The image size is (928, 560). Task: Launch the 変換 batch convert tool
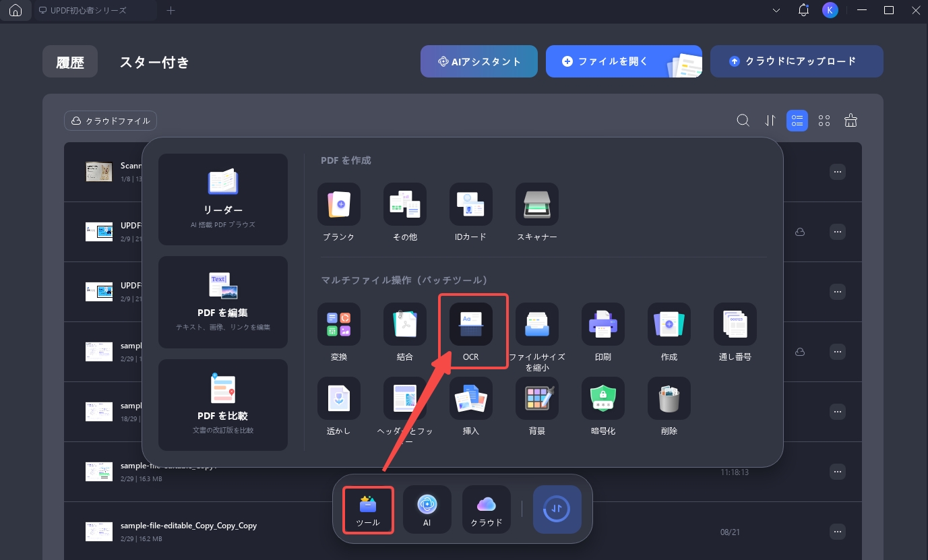point(339,324)
